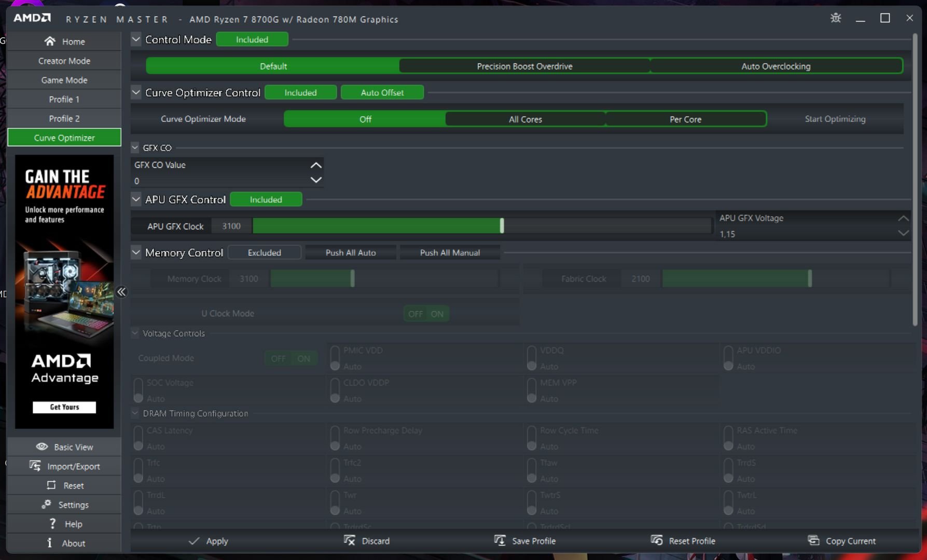927x560 pixels.
Task: Click the APU GFX Clock slider bar
Action: point(482,226)
